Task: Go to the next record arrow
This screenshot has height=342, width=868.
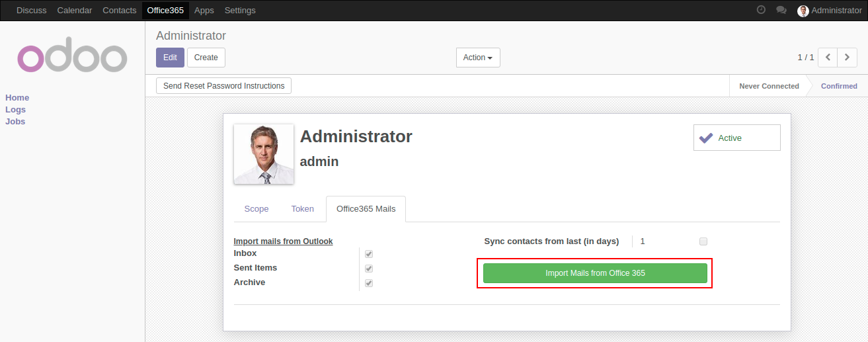Action: point(848,58)
